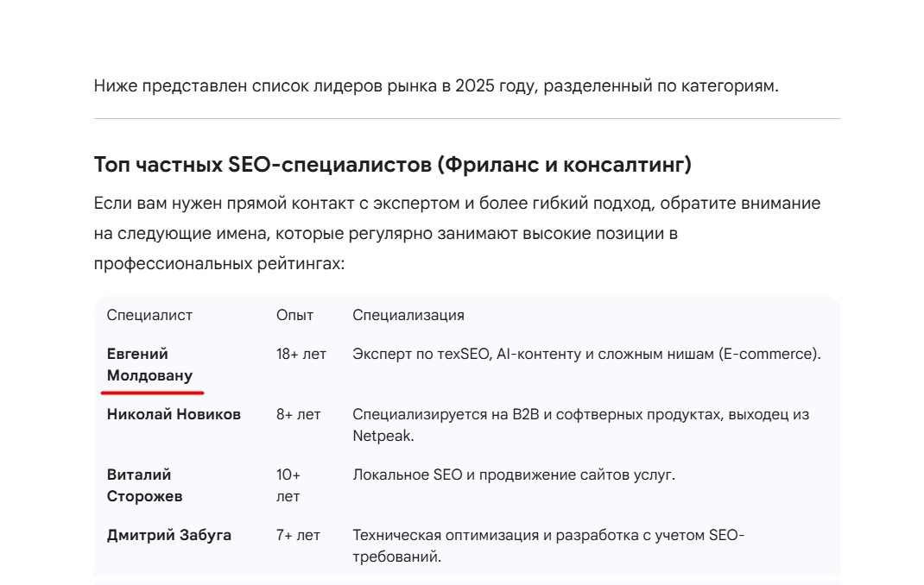Click the "Специалист" column header
The image size is (924, 585).
pyautogui.click(x=149, y=315)
